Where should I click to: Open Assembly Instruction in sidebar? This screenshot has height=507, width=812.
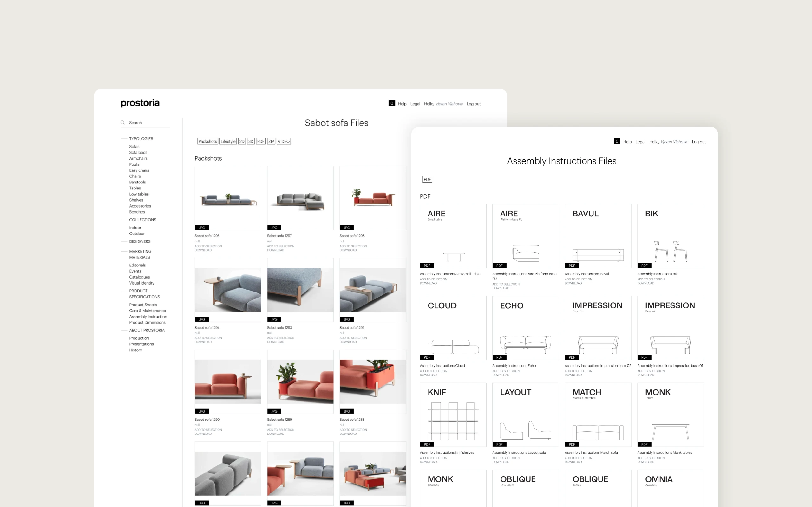(148, 317)
